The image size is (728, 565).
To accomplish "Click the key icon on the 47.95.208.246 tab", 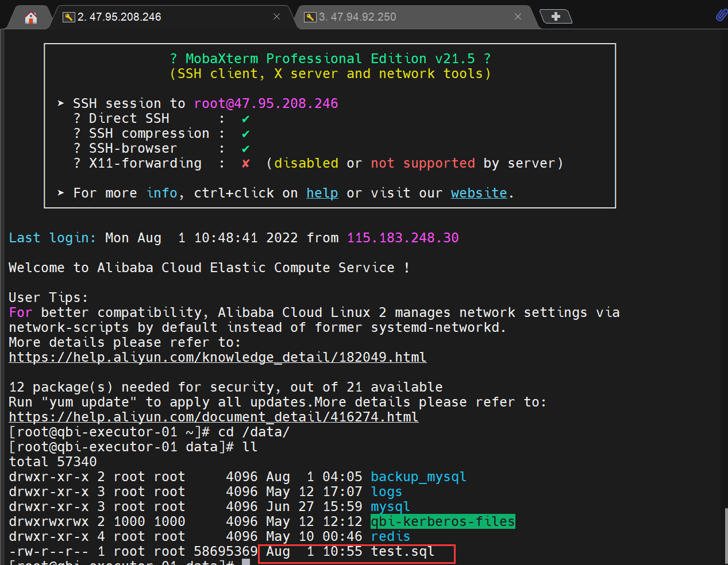I will click(69, 17).
